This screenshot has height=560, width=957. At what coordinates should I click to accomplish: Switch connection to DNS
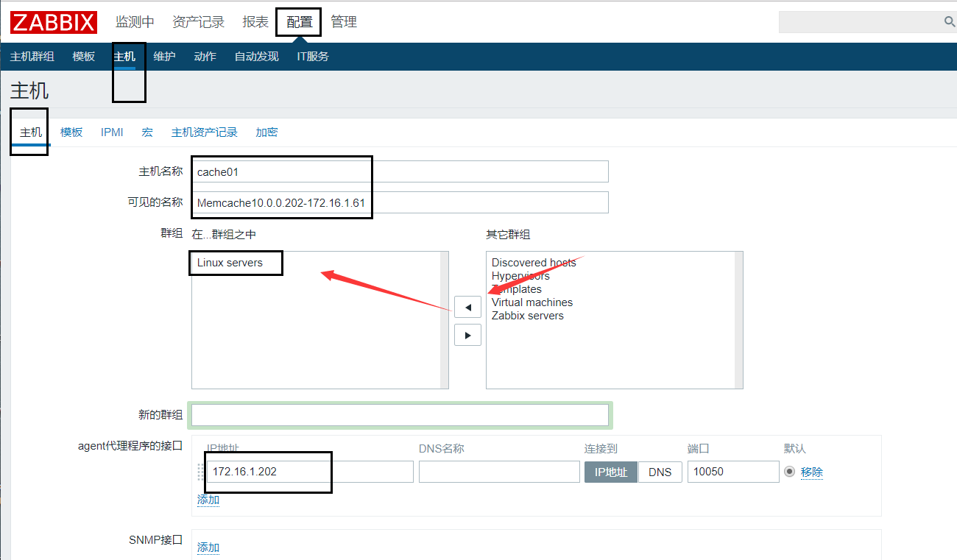coord(660,472)
